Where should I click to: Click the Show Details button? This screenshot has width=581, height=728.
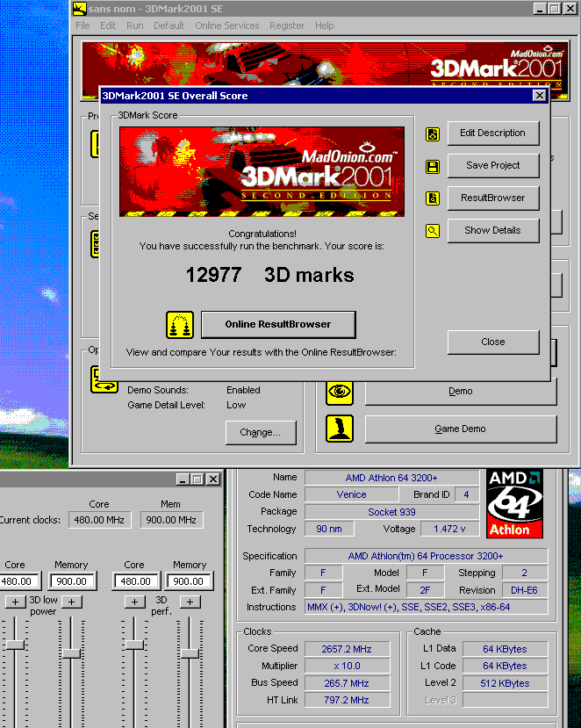point(493,231)
